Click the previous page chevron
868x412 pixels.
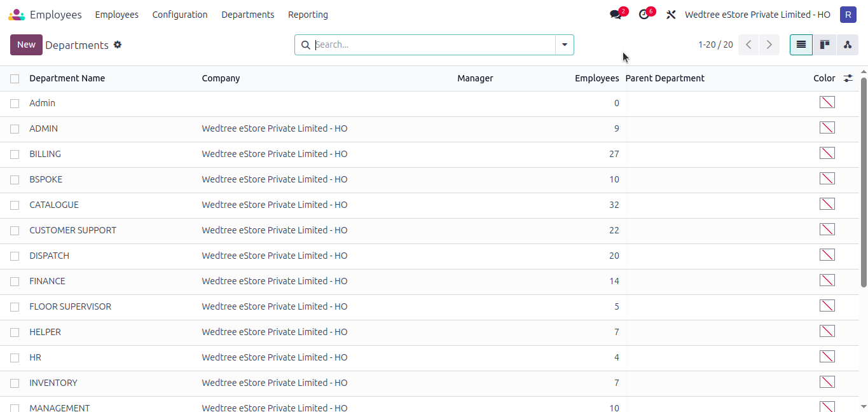[x=748, y=45]
